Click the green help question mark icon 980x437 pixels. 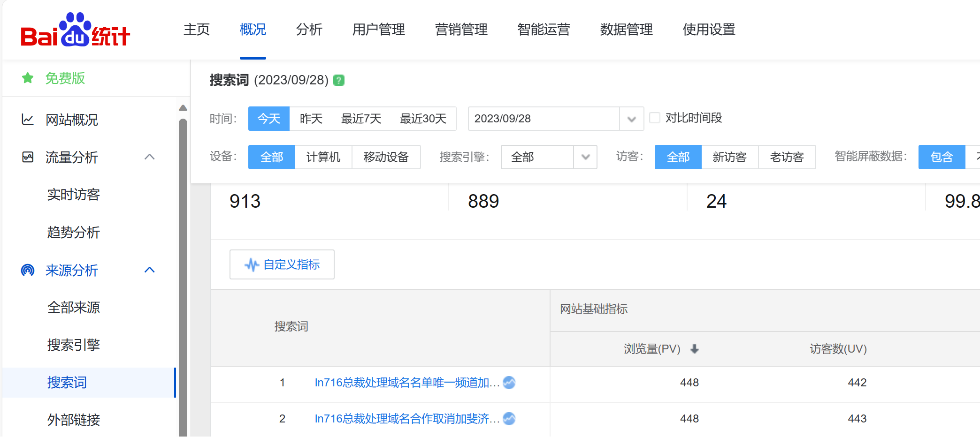coord(339,80)
